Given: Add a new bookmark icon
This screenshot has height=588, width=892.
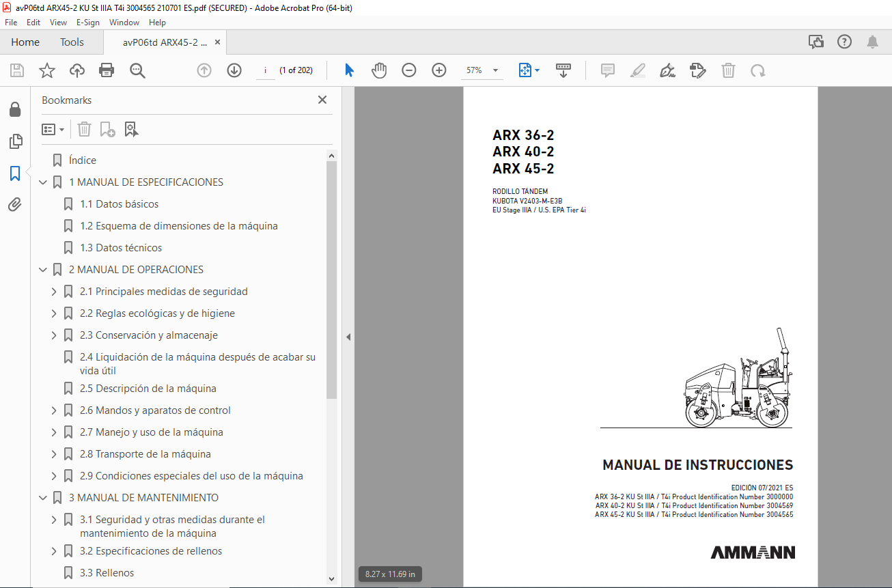Looking at the screenshot, I should [x=107, y=129].
